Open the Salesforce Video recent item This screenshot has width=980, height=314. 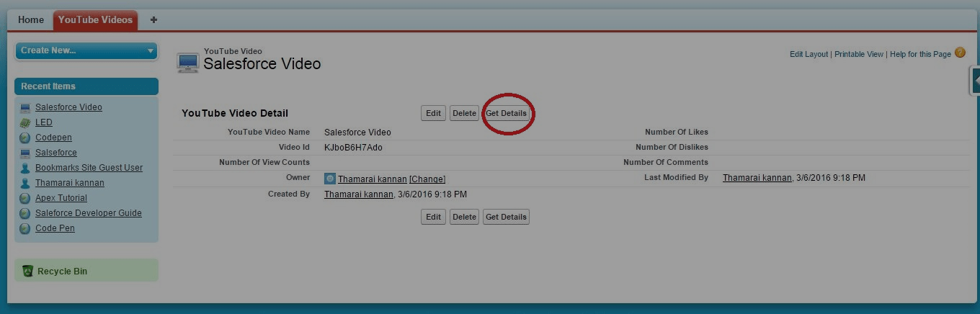point(68,107)
